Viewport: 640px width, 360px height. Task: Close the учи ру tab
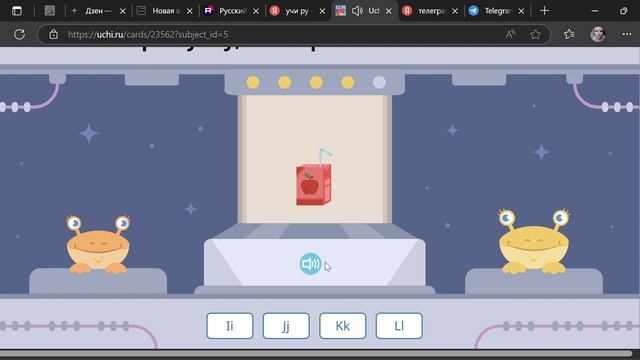point(322,11)
